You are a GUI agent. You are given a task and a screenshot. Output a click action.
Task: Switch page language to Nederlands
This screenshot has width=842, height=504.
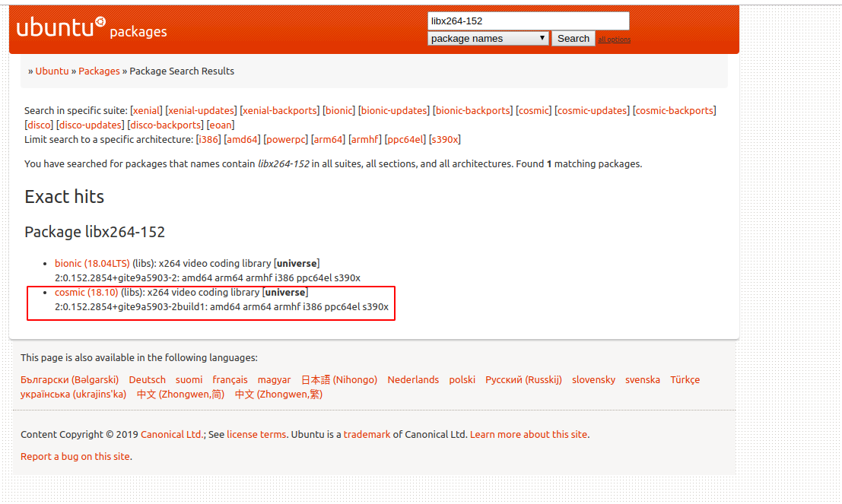click(x=413, y=380)
